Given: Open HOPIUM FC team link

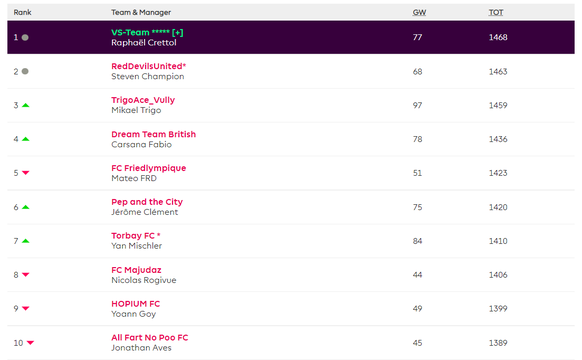Looking at the screenshot, I should [135, 304].
